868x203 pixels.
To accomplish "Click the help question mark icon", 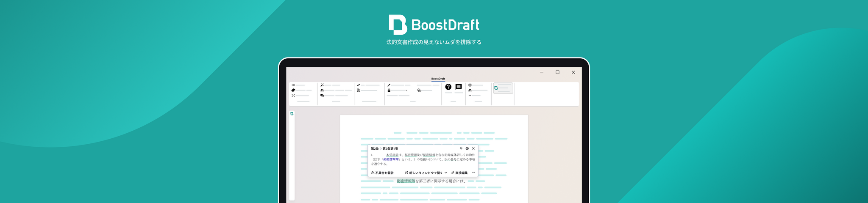I will pos(448,87).
